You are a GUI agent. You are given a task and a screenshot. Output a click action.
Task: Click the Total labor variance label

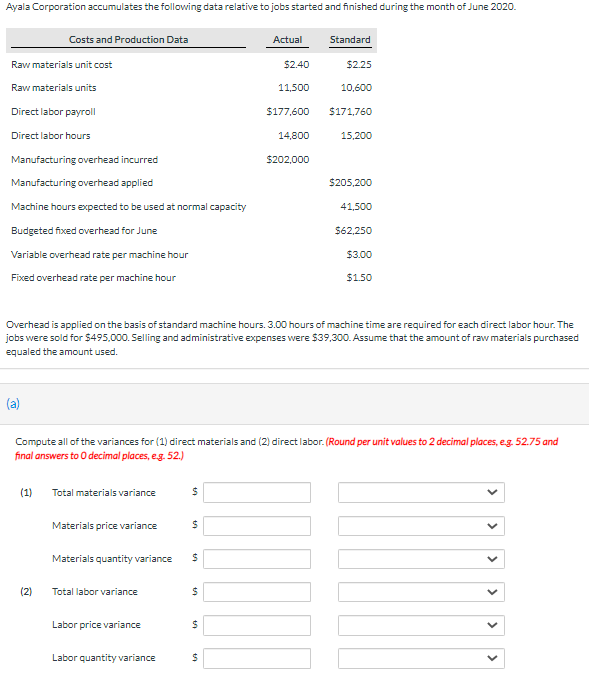click(x=95, y=592)
